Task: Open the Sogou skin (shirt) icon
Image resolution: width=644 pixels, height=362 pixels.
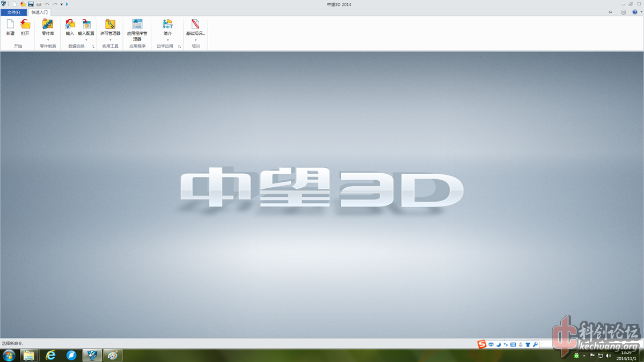Action: (528, 344)
